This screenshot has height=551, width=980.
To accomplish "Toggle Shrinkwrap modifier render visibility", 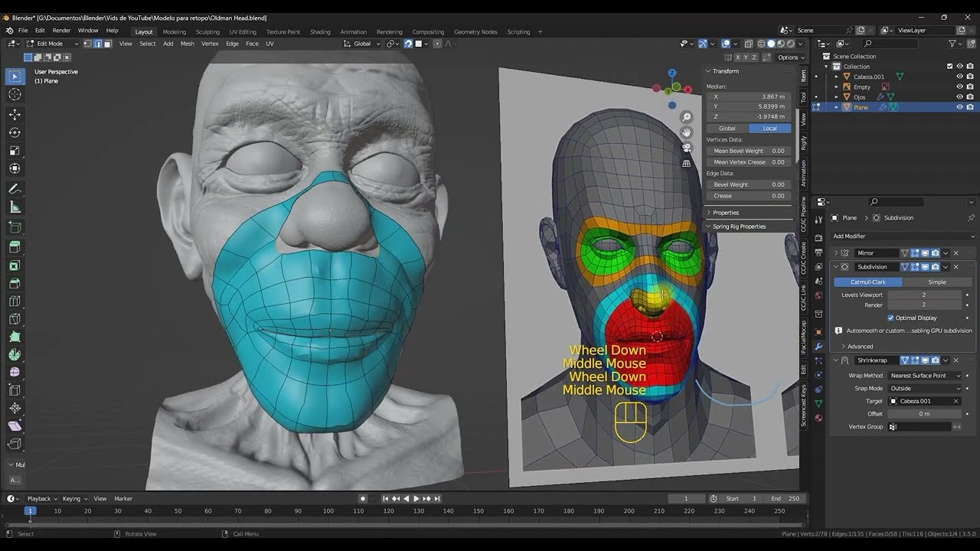I will [x=936, y=360].
